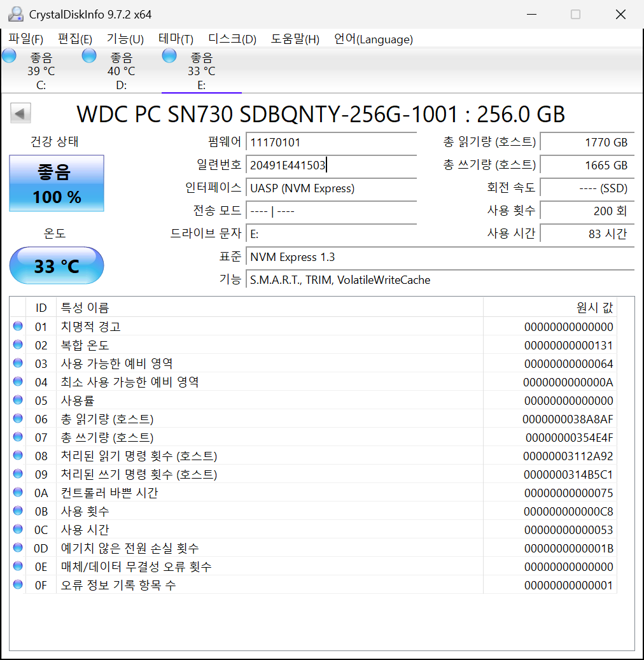
Task: Select the E: drive status orb
Action: click(169, 56)
